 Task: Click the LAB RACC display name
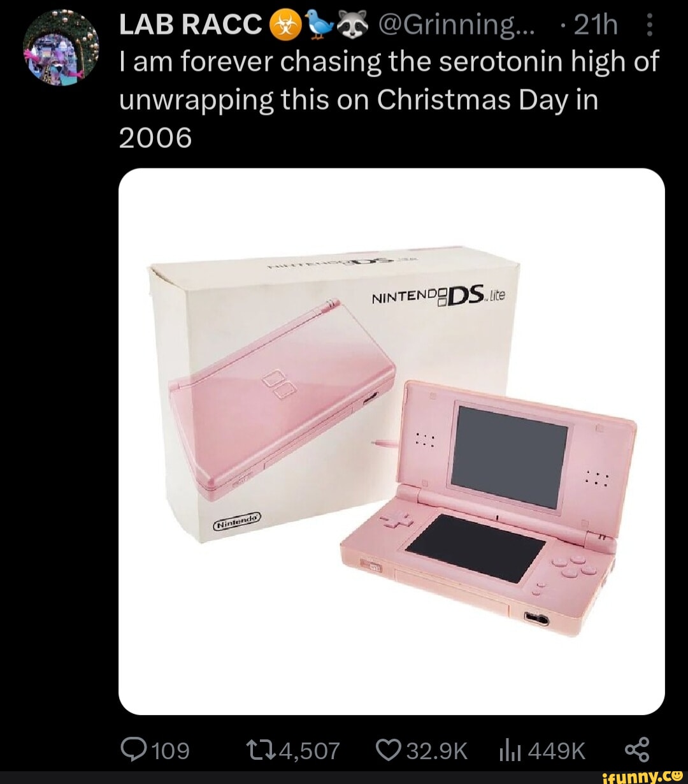pos(190,25)
